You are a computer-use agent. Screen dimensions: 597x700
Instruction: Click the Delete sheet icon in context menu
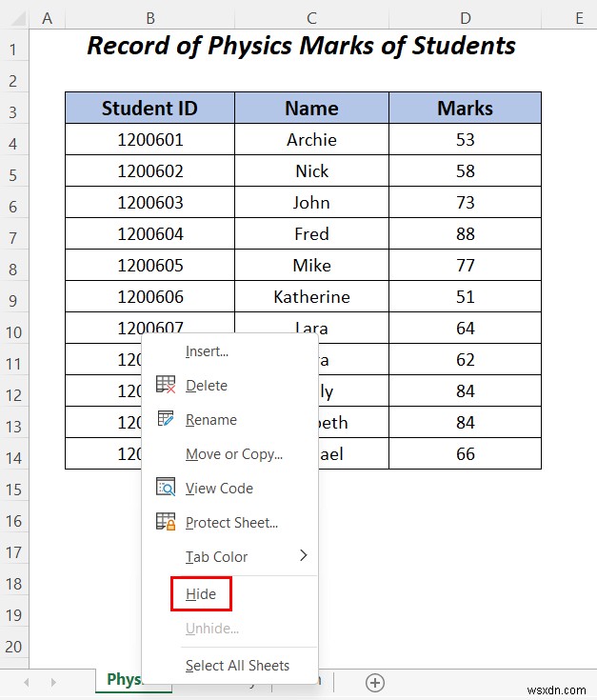click(166, 385)
